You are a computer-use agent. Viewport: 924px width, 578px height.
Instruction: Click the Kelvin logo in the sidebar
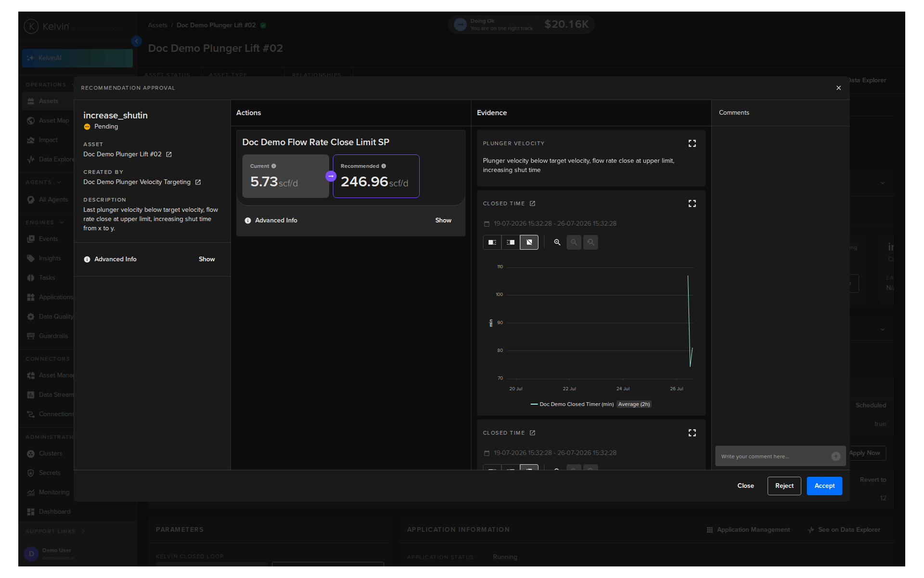(47, 26)
